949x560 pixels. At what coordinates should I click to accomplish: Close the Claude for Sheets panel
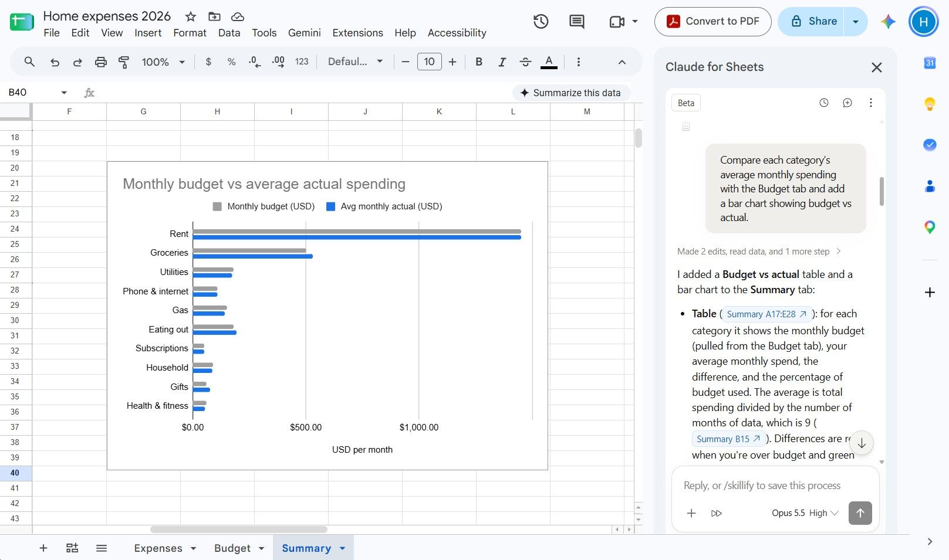(x=877, y=67)
